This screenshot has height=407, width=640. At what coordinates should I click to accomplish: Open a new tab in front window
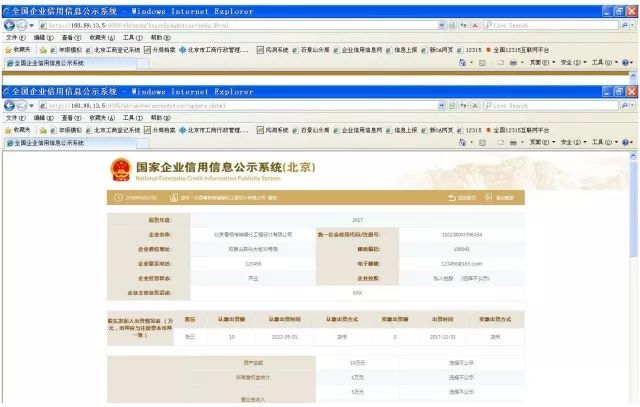click(x=143, y=144)
